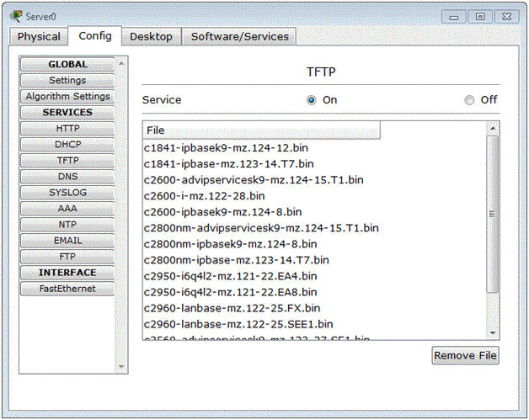Click the File column header
529x420 pixels.
262,130
